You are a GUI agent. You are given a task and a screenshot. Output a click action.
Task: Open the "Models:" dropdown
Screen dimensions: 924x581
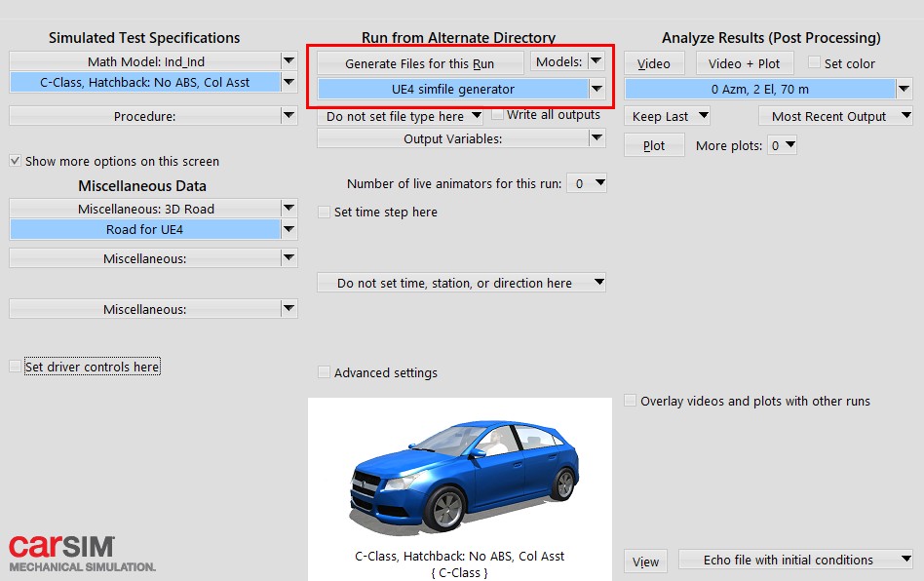[x=596, y=61]
